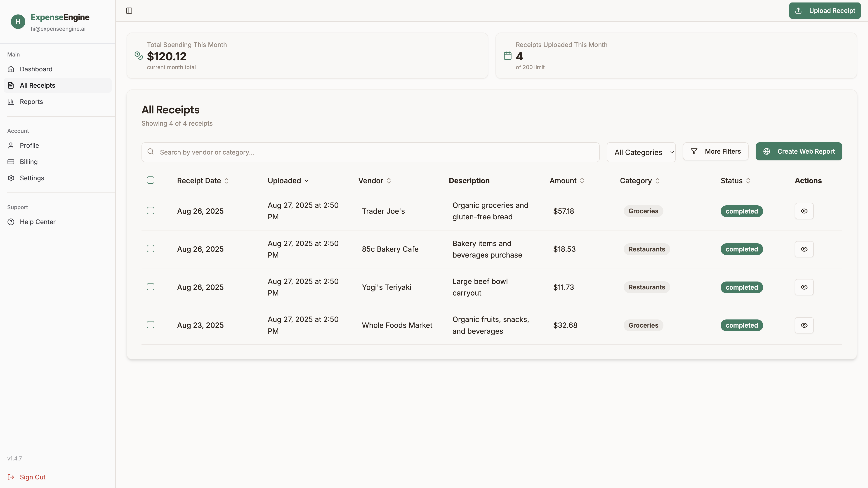
Task: Click the Help Center question mark icon
Action: pyautogui.click(x=11, y=222)
